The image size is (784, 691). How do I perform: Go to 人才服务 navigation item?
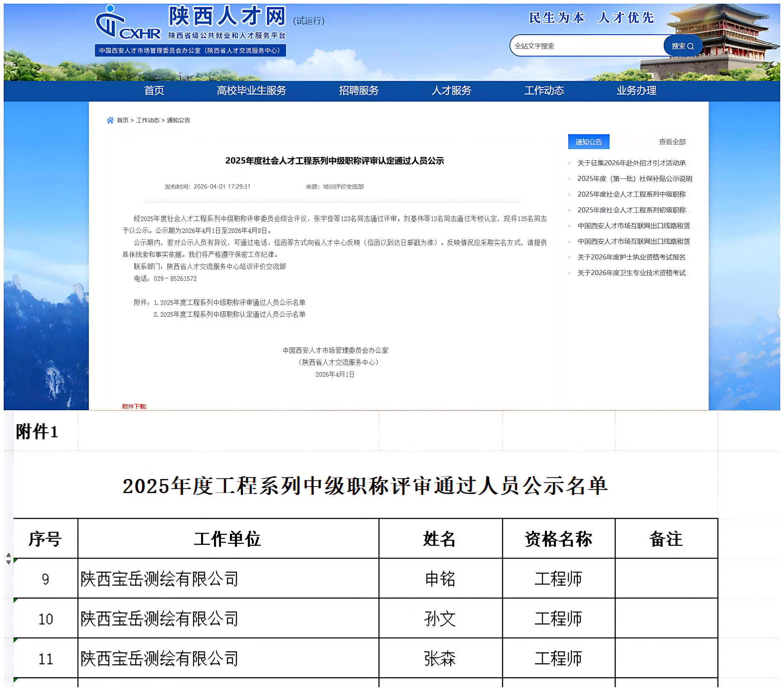click(x=451, y=91)
